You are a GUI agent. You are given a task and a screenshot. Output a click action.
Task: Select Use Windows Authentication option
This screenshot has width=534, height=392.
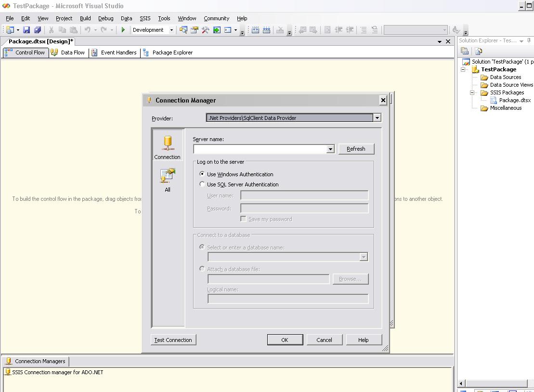(202, 174)
